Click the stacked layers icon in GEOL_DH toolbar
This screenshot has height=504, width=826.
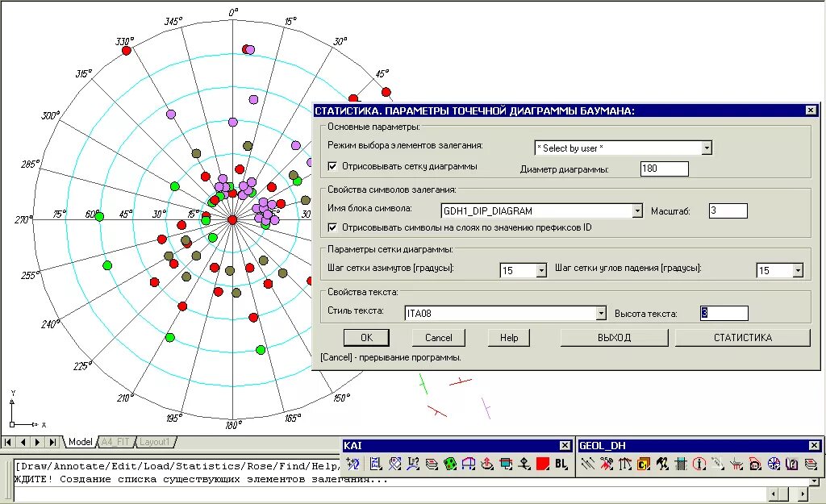(x=811, y=464)
